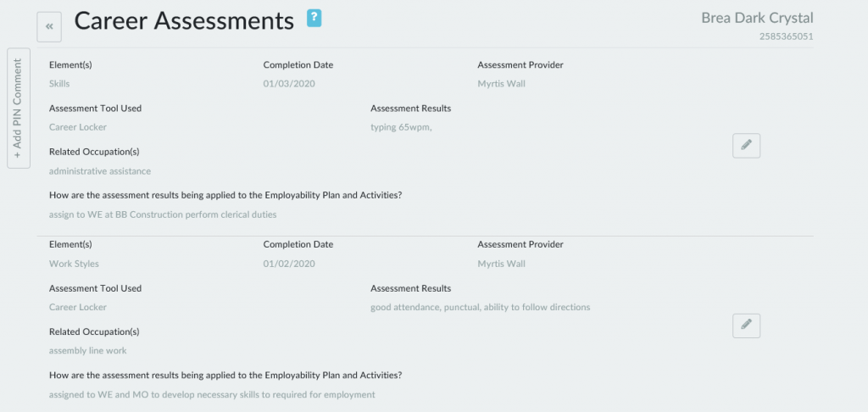Click the Work Styles element value
The width and height of the screenshot is (868, 412).
point(74,264)
